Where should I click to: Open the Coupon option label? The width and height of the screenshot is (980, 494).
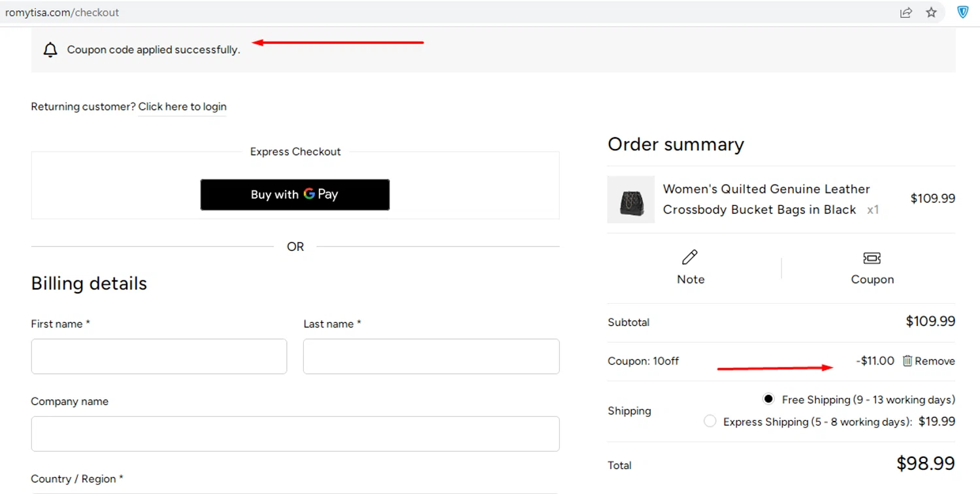click(872, 279)
